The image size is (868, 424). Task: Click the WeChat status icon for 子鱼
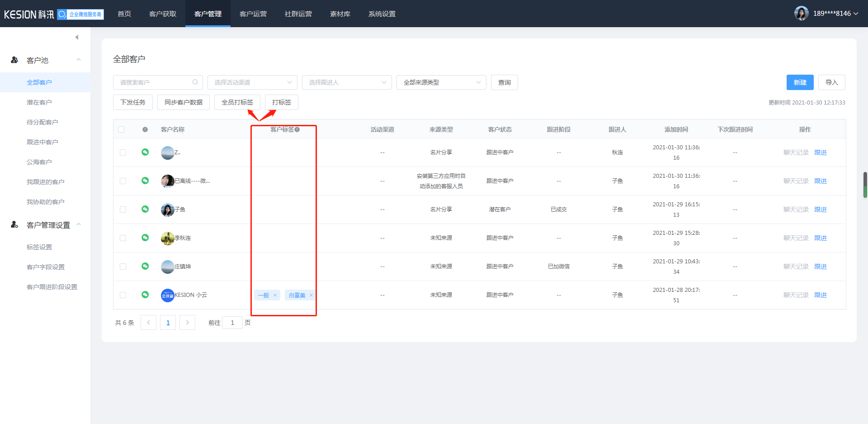click(x=145, y=209)
